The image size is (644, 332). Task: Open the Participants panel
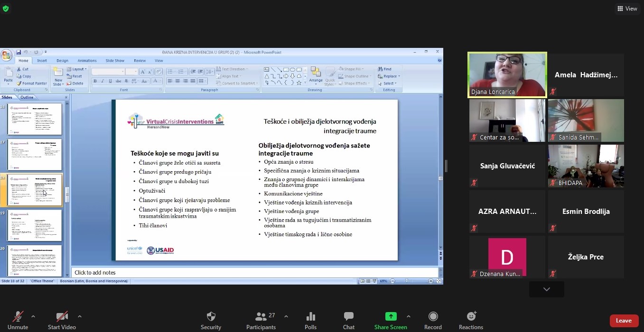point(261,317)
